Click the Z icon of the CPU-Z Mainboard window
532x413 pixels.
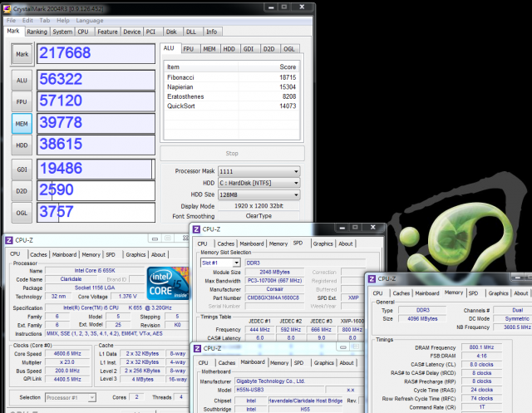(197, 348)
